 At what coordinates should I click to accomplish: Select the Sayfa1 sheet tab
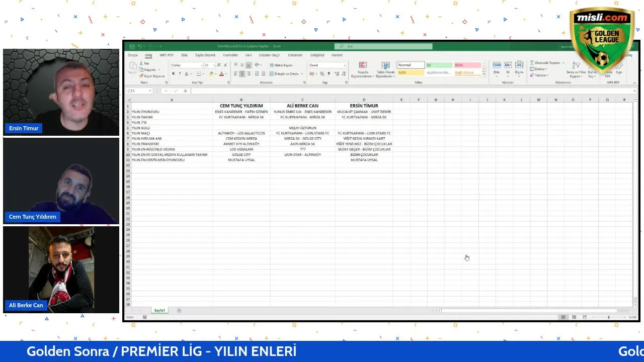159,310
